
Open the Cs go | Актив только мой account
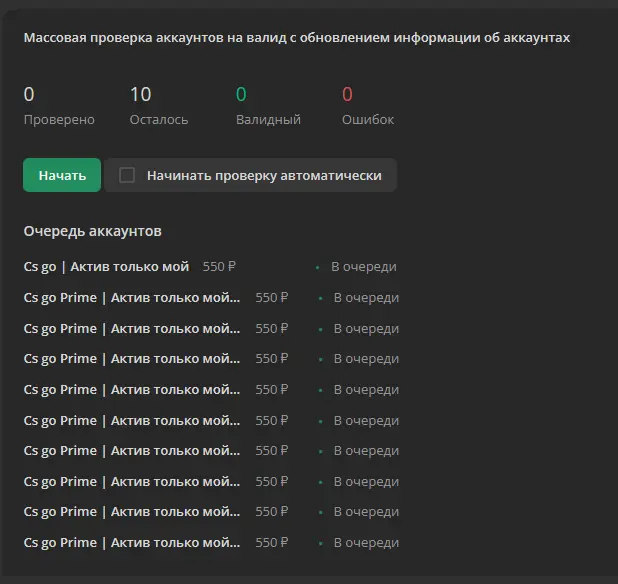pos(106,267)
